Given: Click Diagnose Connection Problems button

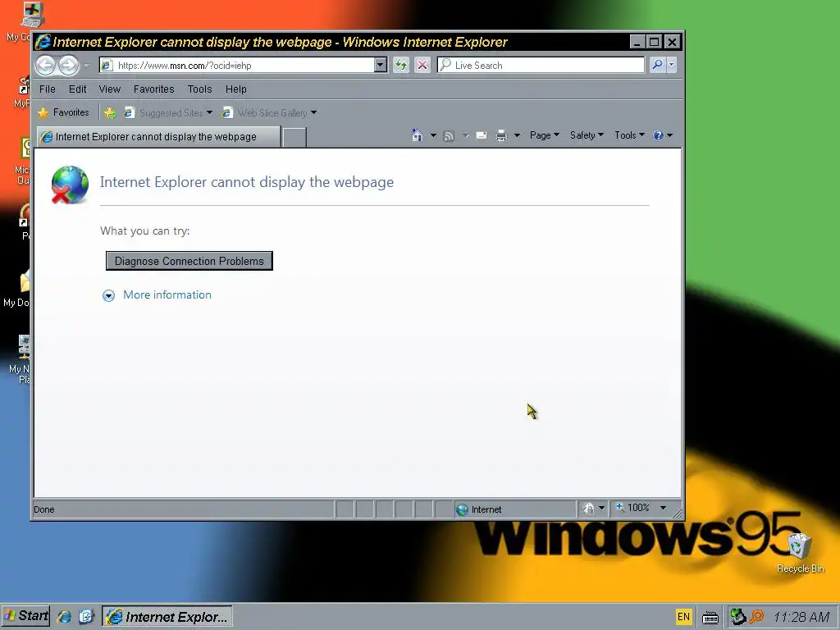Looking at the screenshot, I should pyautogui.click(x=189, y=261).
